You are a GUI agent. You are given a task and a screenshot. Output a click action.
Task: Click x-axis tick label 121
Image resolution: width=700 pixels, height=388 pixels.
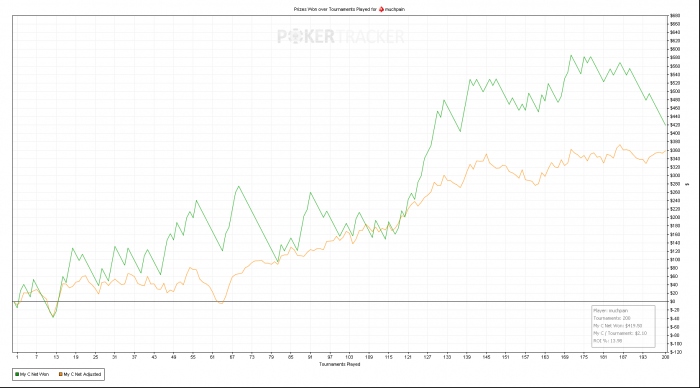pos(408,357)
